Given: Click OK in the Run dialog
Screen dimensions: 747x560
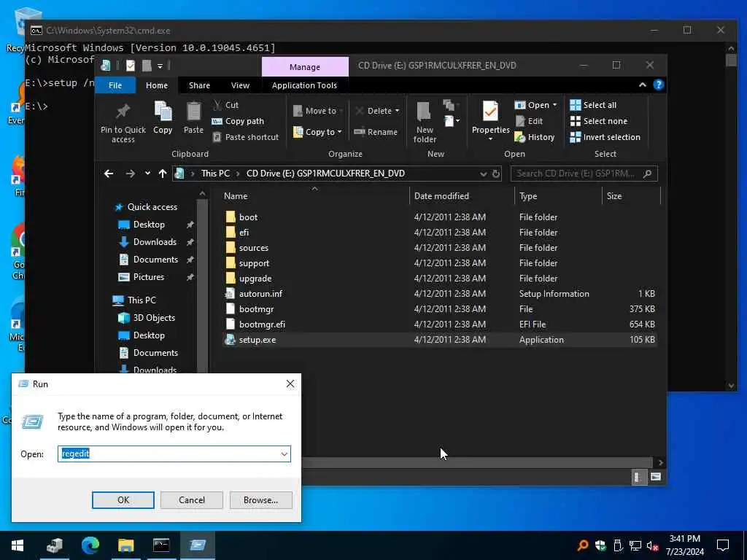Looking at the screenshot, I should pyautogui.click(x=123, y=500).
